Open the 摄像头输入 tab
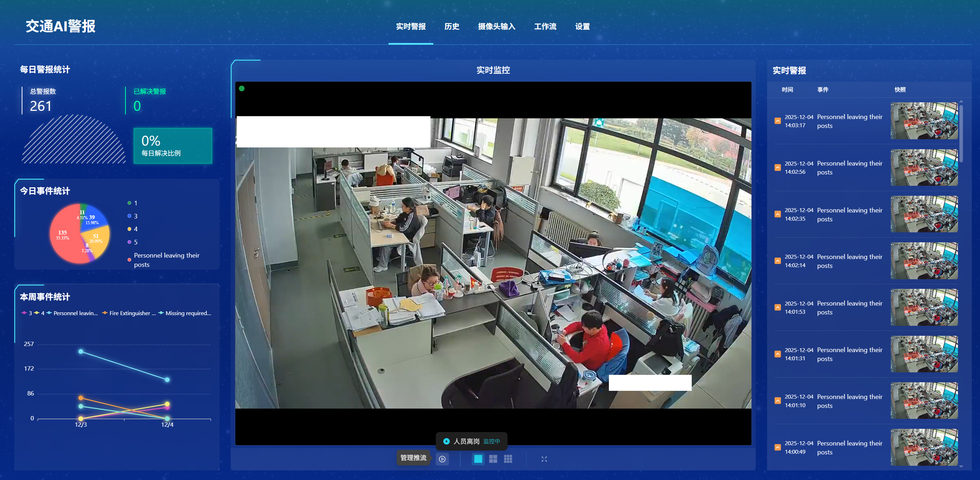The height and width of the screenshot is (480, 980). coord(497,27)
